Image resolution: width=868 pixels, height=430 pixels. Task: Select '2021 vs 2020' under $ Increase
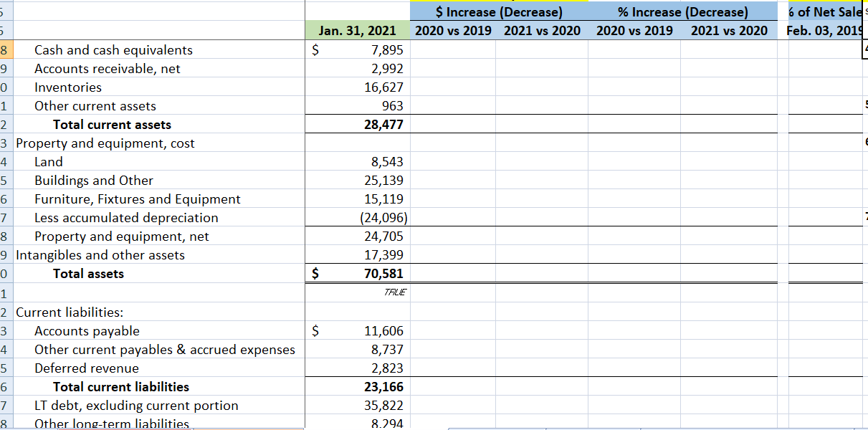[x=542, y=30]
